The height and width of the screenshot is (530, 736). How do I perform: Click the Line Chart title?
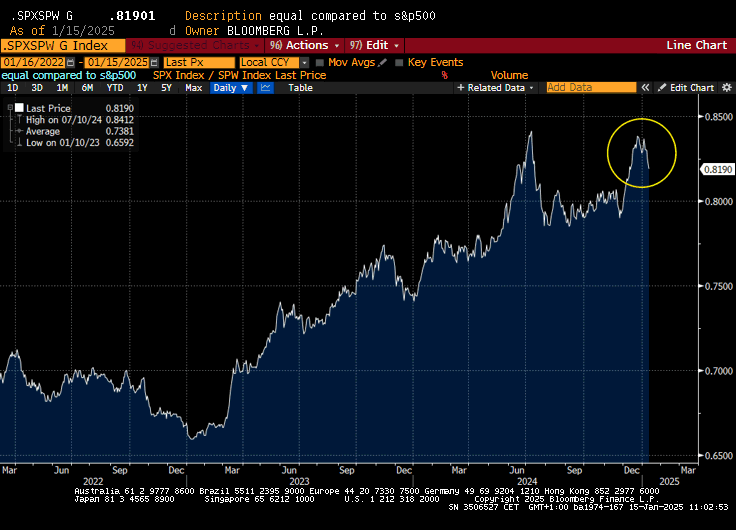697,45
